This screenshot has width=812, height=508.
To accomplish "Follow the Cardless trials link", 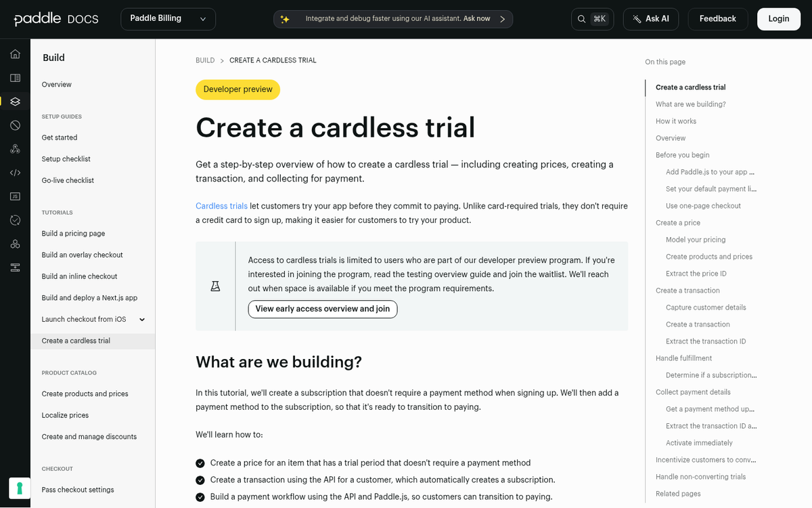I will pyautogui.click(x=221, y=205).
